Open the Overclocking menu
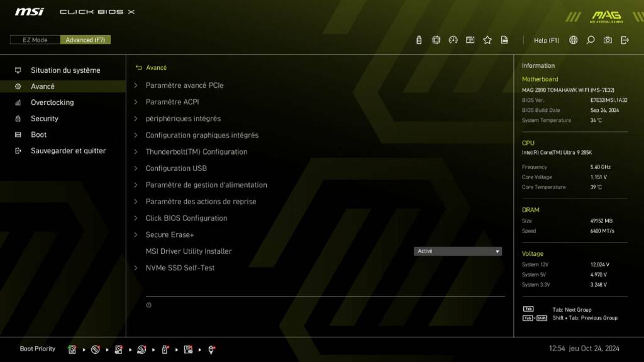The height and width of the screenshot is (362, 644). tap(52, 102)
